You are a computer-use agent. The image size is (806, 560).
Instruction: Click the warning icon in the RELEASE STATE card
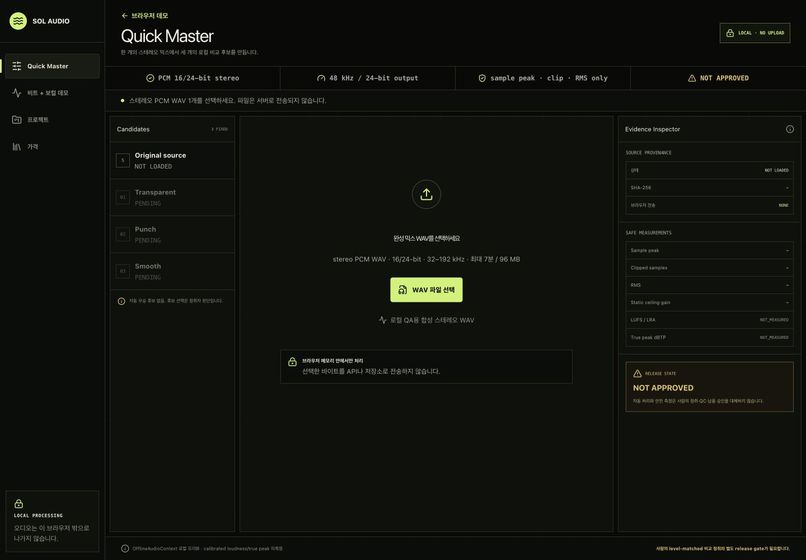tap(637, 373)
